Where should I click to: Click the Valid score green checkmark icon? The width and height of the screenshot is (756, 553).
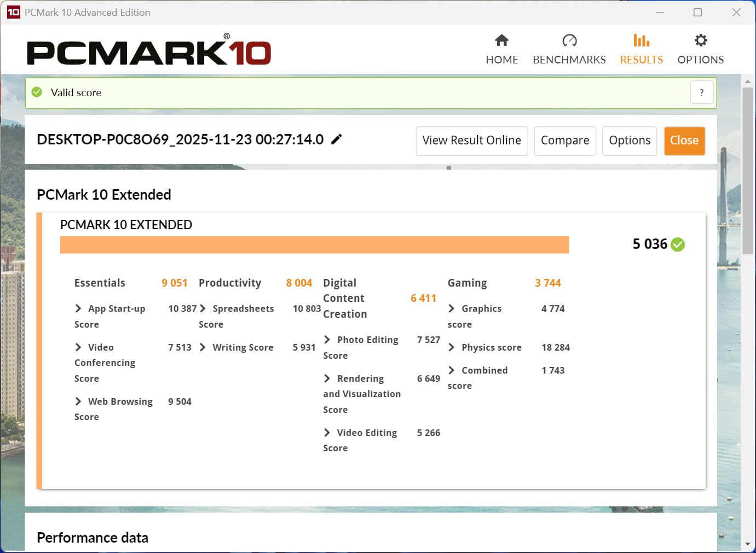(x=37, y=92)
